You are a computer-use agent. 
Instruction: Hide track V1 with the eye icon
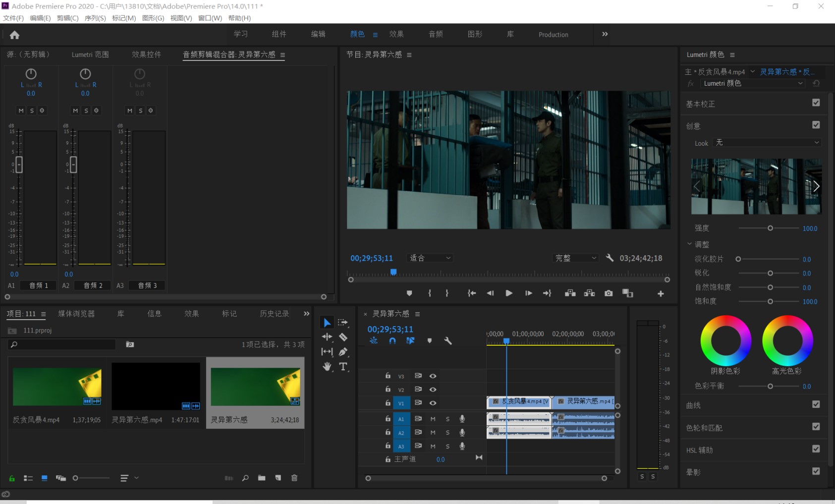click(x=433, y=403)
